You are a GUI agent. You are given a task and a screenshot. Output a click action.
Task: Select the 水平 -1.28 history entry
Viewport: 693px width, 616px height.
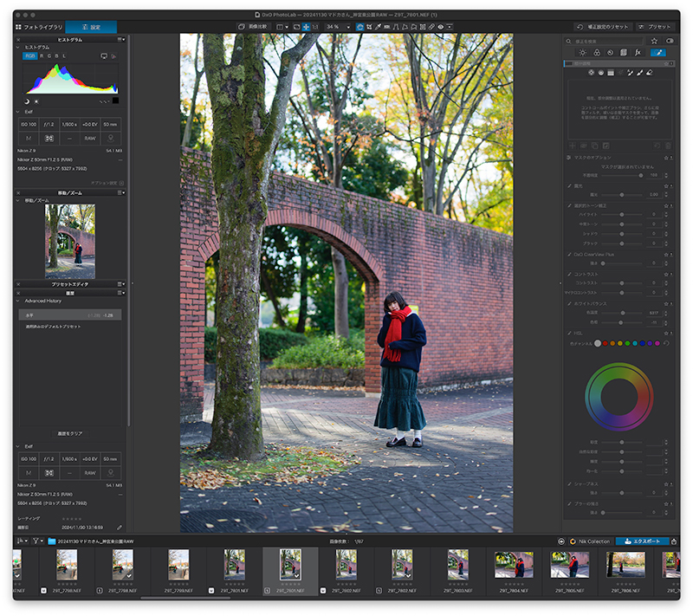[70, 315]
